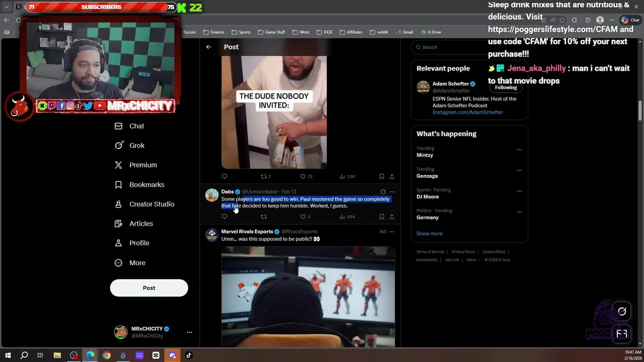Like the video post with 72 likes
This screenshot has height=362, width=644.
pyautogui.click(x=306, y=176)
